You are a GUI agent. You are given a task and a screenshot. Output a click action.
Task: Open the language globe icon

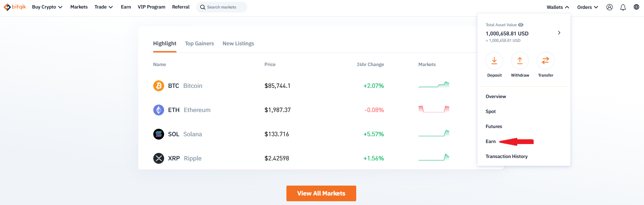(x=636, y=7)
